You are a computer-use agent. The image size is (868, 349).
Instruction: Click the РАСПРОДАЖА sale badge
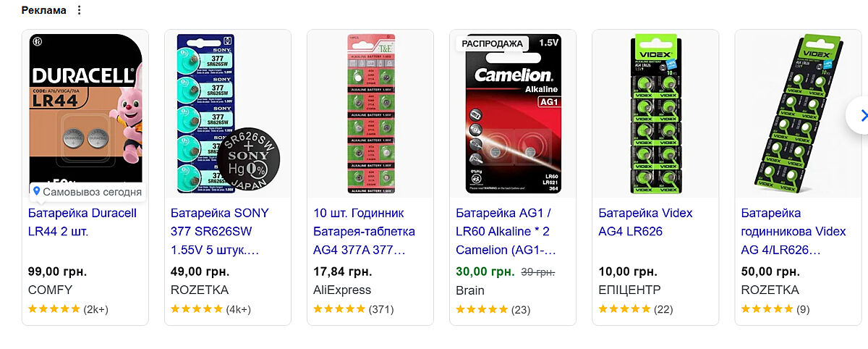492,43
